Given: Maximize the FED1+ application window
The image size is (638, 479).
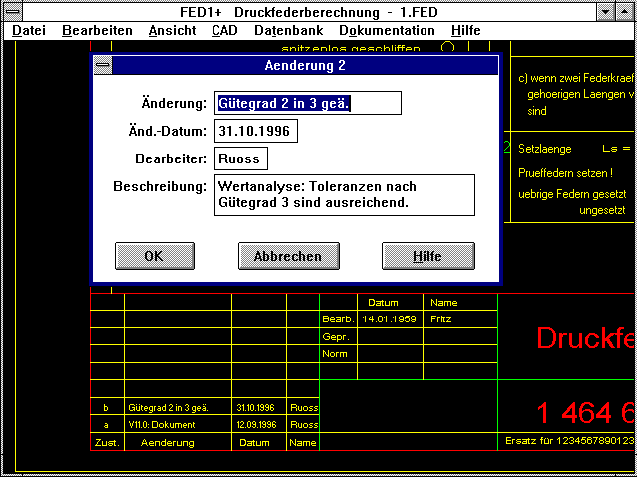Looking at the screenshot, I should [625, 12].
